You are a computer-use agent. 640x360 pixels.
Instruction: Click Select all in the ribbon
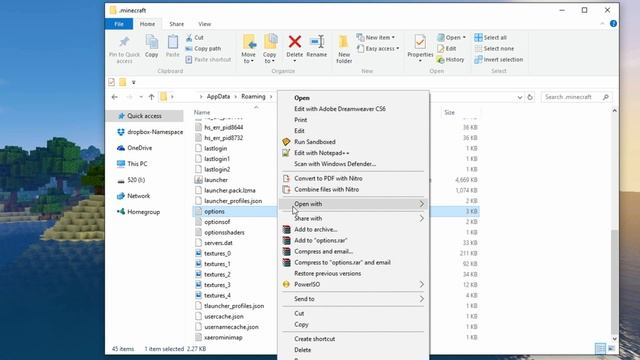tap(491, 38)
